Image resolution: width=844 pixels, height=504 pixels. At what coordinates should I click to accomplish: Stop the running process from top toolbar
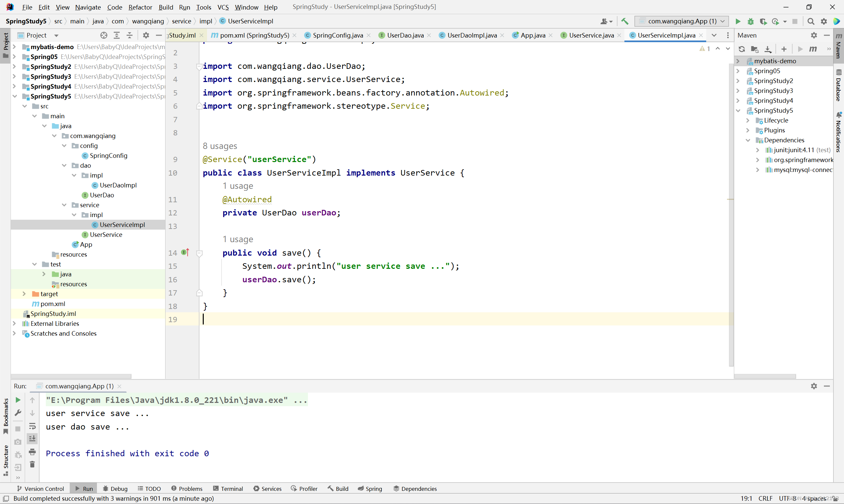[x=795, y=21]
